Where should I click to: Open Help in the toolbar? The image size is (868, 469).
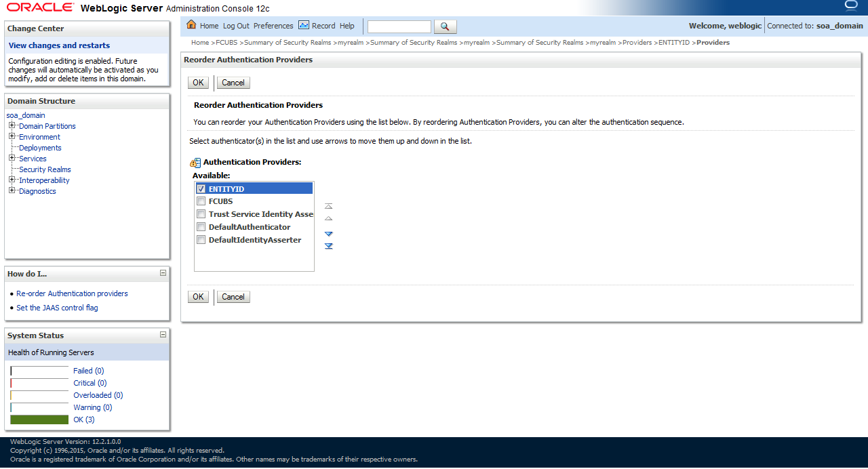point(347,26)
